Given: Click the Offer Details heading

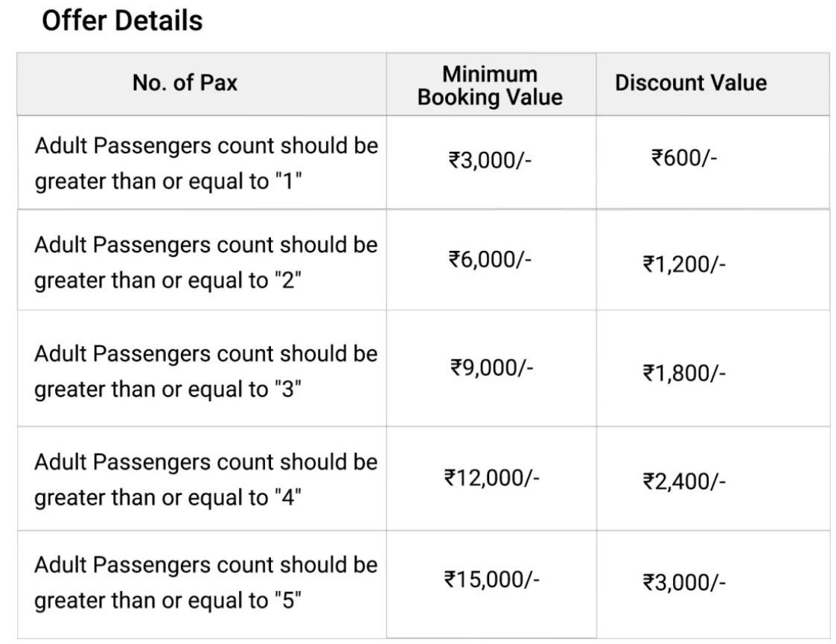Looking at the screenshot, I should [122, 22].
